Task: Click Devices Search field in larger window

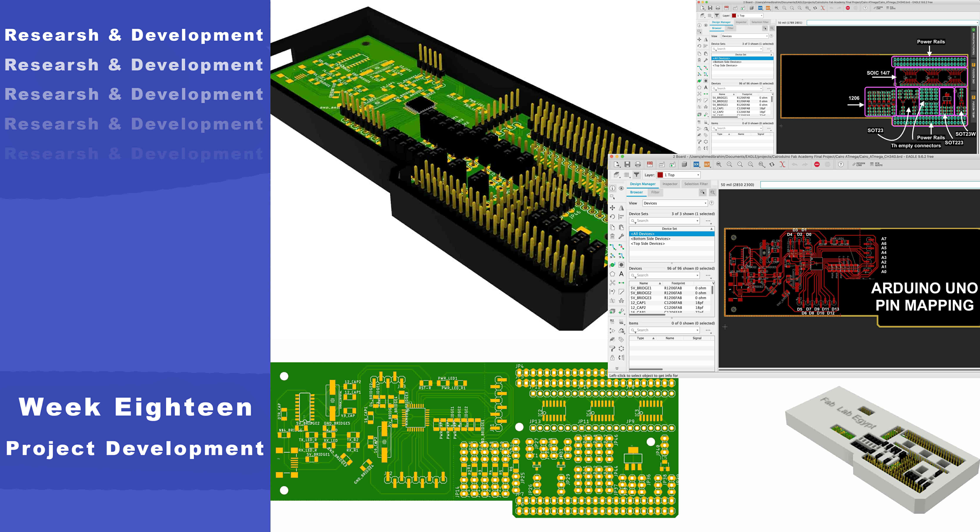Action: (665, 275)
